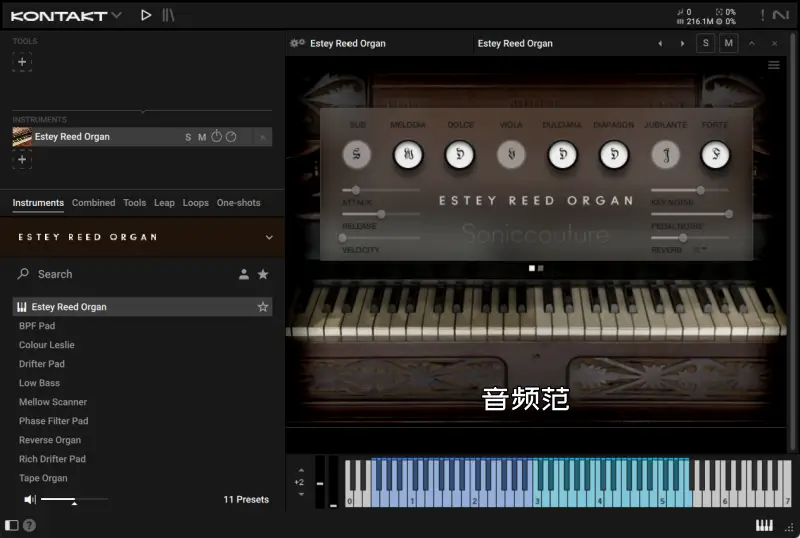The width and height of the screenshot is (800, 538).
Task: Collapse instrument view with up chevron
Action: coord(752,43)
